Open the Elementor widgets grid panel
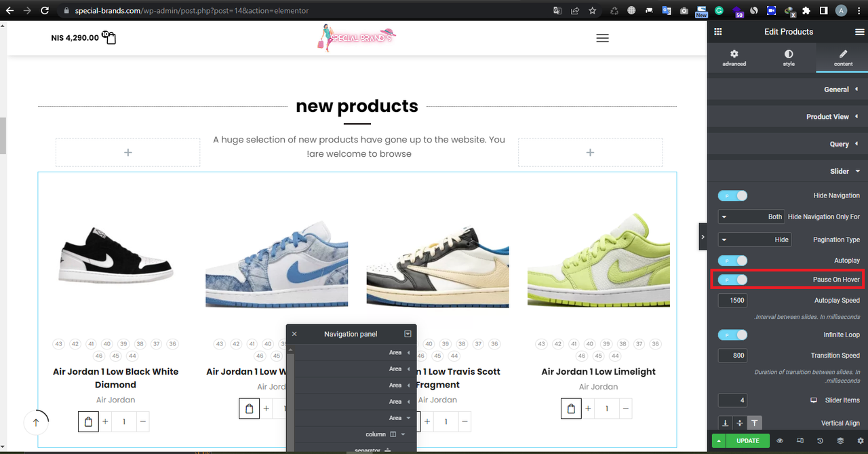The width and height of the screenshot is (868, 454). pyautogui.click(x=717, y=32)
